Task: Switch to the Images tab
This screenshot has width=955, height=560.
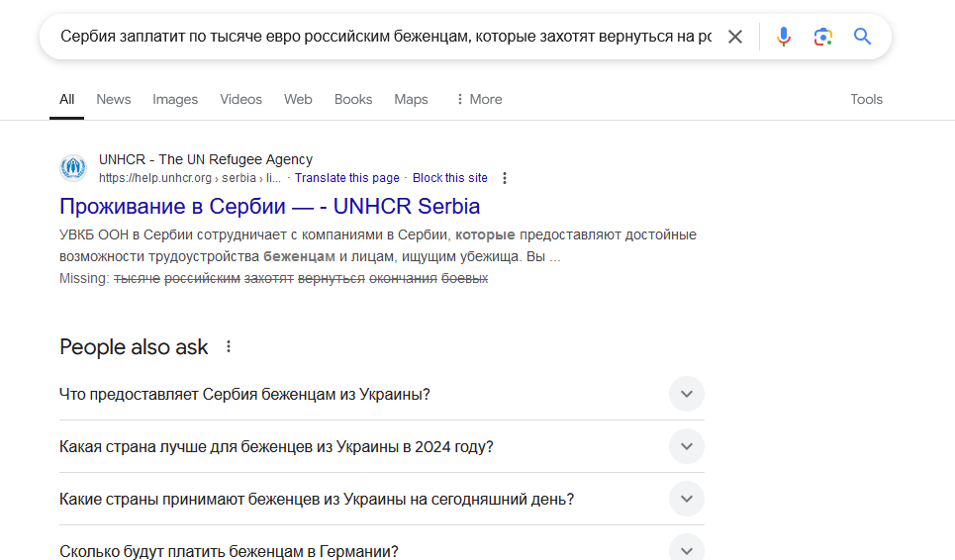Action: [x=175, y=99]
